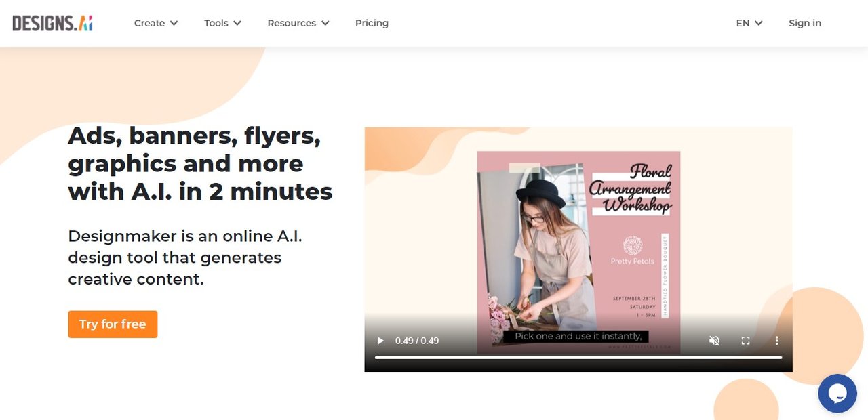Click the 0:49 / 0:49 time display
This screenshot has width=868, height=420.
tap(417, 341)
